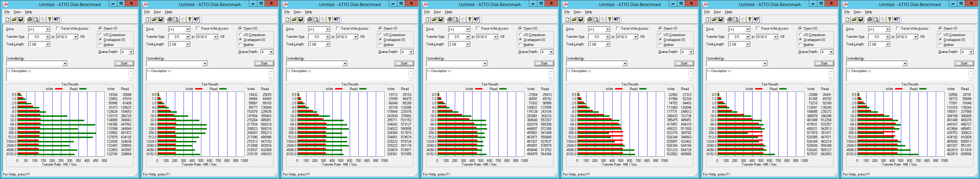Tick Force Write Access in the fourth ATTO window
980x179 pixels.
point(478,28)
